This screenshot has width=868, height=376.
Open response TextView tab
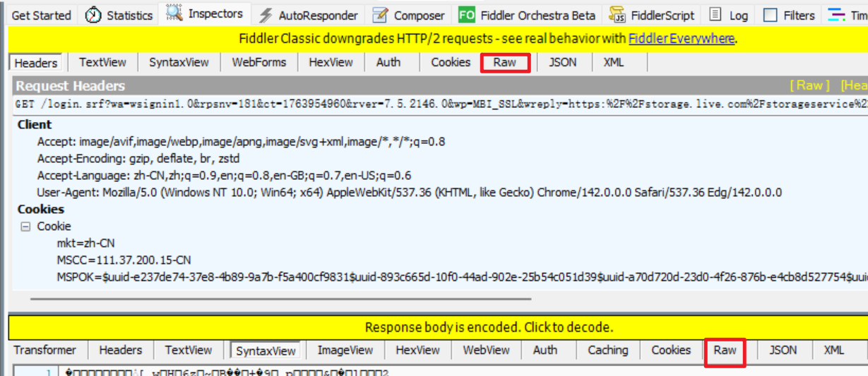pyautogui.click(x=188, y=350)
